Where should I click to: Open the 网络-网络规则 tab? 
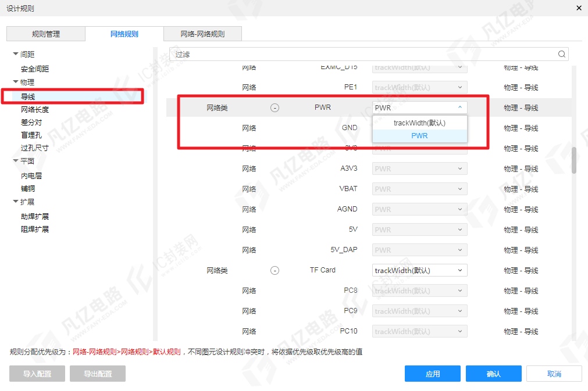202,34
